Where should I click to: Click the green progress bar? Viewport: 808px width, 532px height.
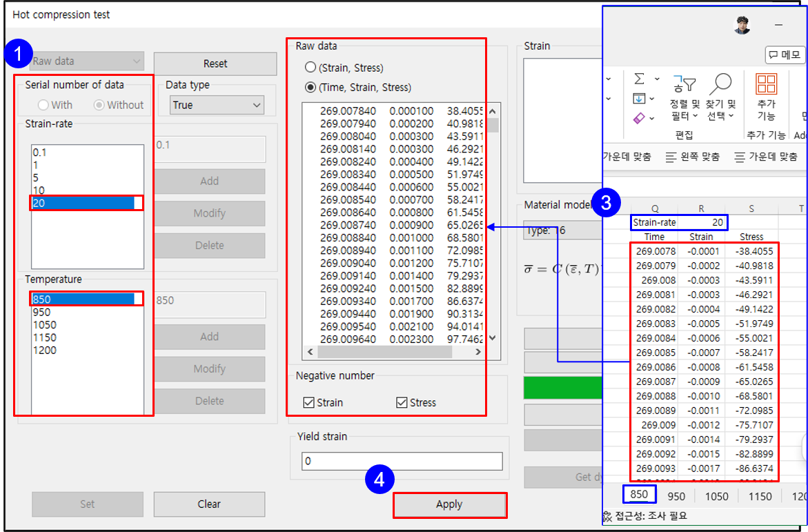[x=563, y=388]
